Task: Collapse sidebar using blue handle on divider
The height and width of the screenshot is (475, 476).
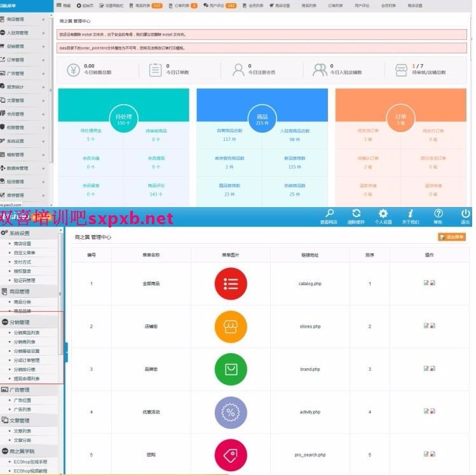Action: [66, 352]
